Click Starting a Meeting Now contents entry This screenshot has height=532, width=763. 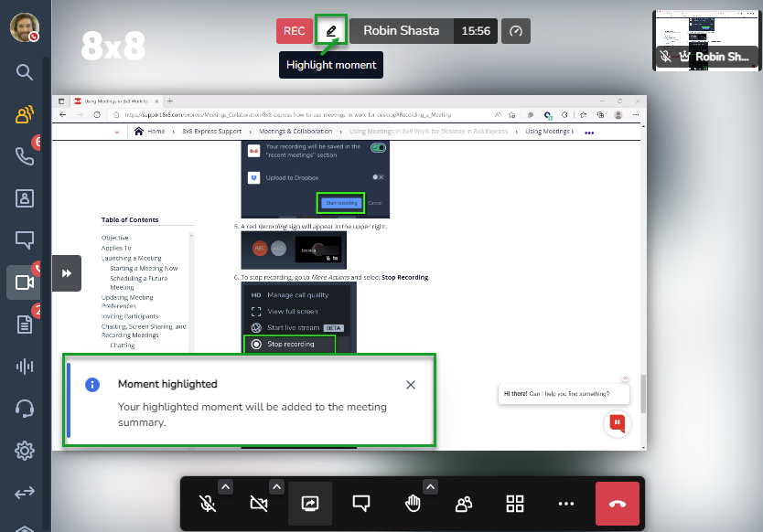[144, 269]
